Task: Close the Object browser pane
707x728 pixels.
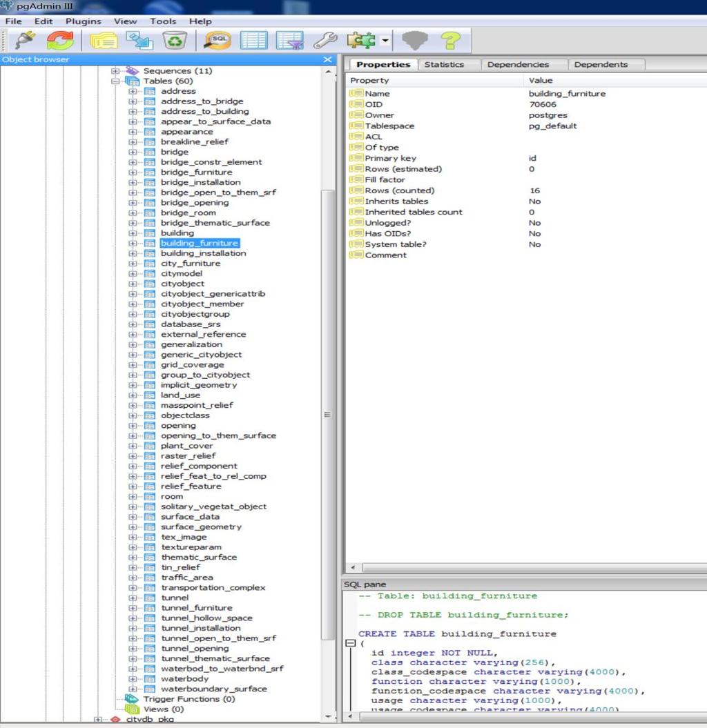Action: [x=327, y=59]
